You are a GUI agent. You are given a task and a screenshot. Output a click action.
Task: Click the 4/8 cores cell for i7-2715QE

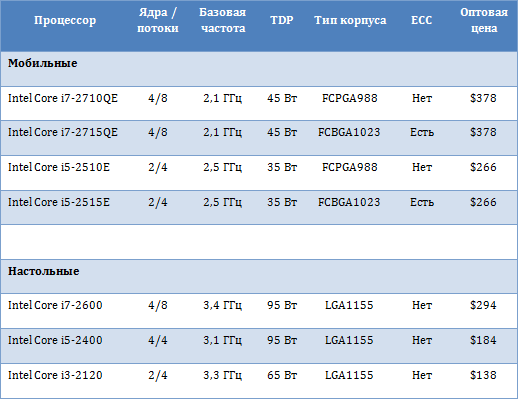[x=158, y=132]
